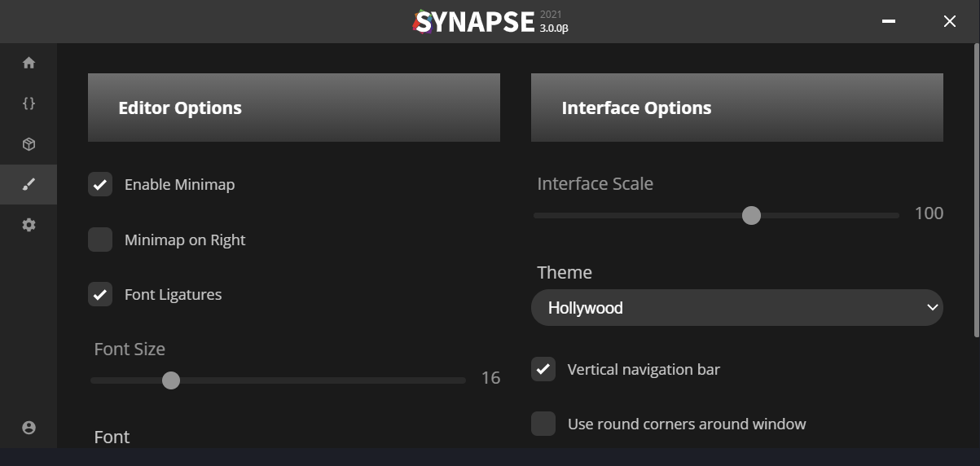980x466 pixels.
Task: Click the Theme dropdown chevron arrow
Action: coord(933,308)
